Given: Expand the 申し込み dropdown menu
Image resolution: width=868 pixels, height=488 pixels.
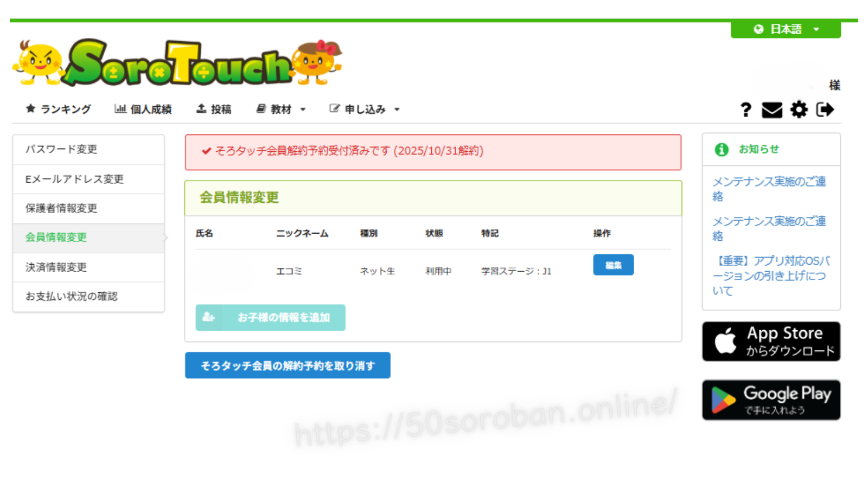Looking at the screenshot, I should click(x=365, y=110).
